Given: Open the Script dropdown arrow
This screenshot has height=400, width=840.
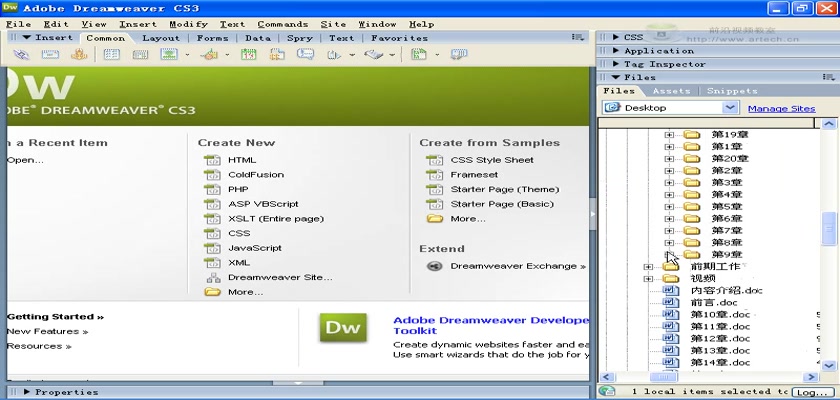Looking at the screenshot, I should pos(392,55).
